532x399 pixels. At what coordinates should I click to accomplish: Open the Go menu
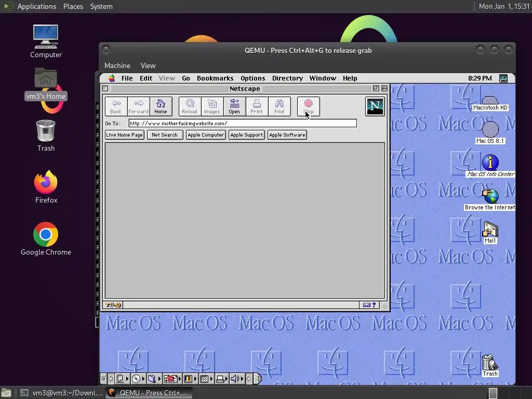(186, 78)
